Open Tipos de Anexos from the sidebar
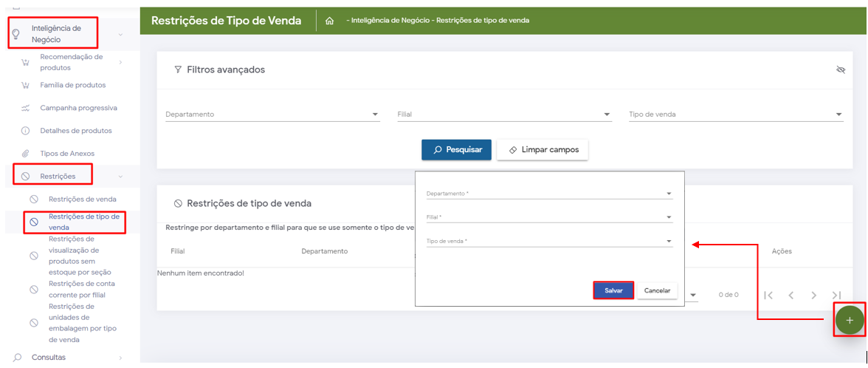This screenshot has width=868, height=368. tap(67, 154)
